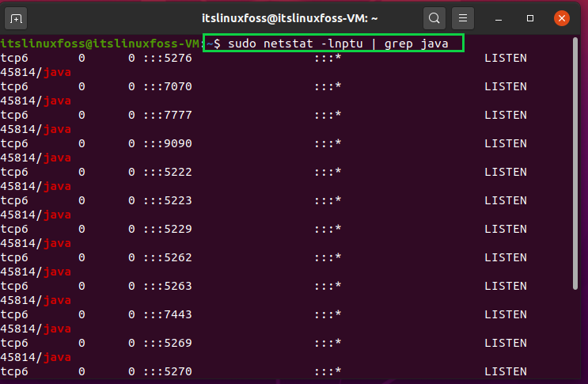Screen dimensions: 588x384
Task: Click 45814/java below the 5223 row
Action: pos(36,215)
